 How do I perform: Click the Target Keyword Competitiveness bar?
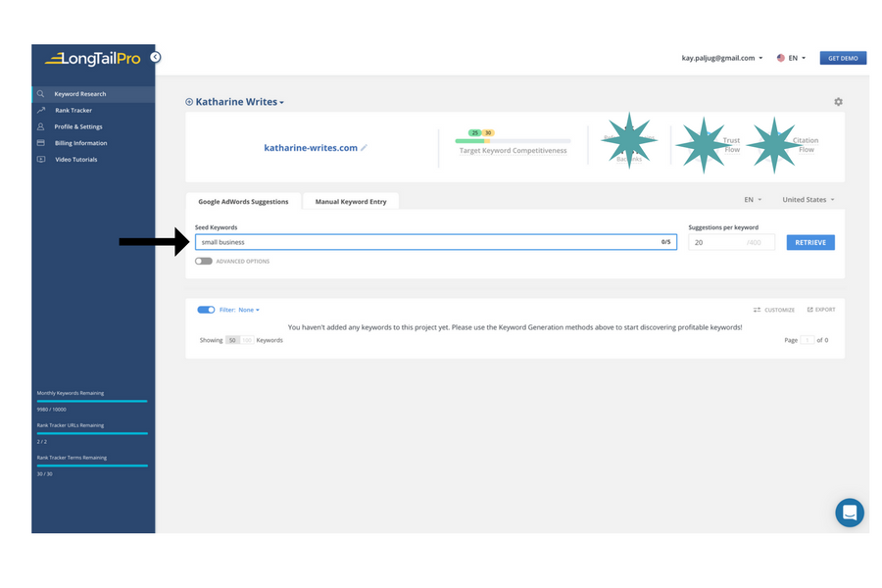[x=513, y=141]
